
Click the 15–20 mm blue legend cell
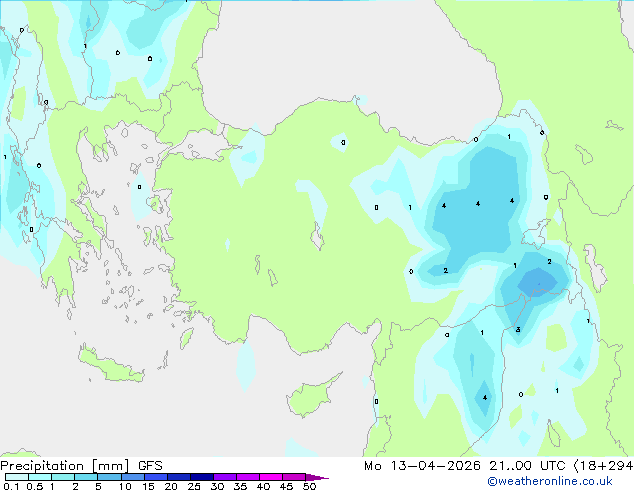[x=156, y=477]
